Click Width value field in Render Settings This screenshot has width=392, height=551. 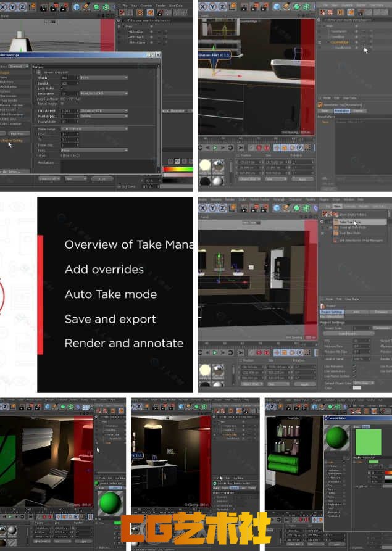69,78
